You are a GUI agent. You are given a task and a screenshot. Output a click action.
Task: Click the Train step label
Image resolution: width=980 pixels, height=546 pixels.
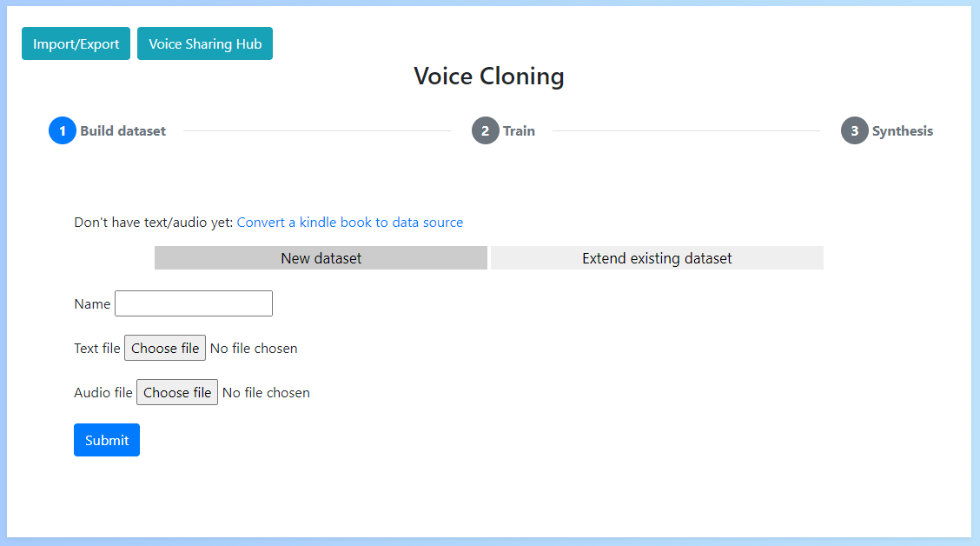[x=518, y=130]
